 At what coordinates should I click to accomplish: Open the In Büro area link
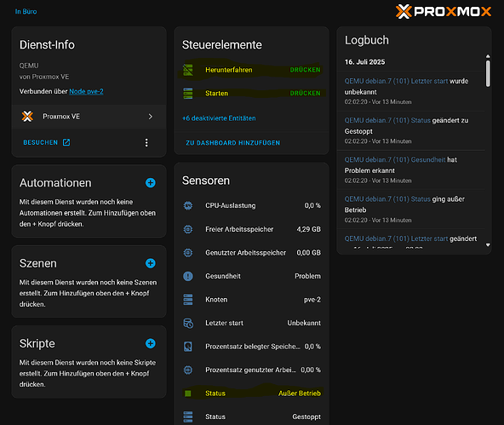click(x=26, y=12)
